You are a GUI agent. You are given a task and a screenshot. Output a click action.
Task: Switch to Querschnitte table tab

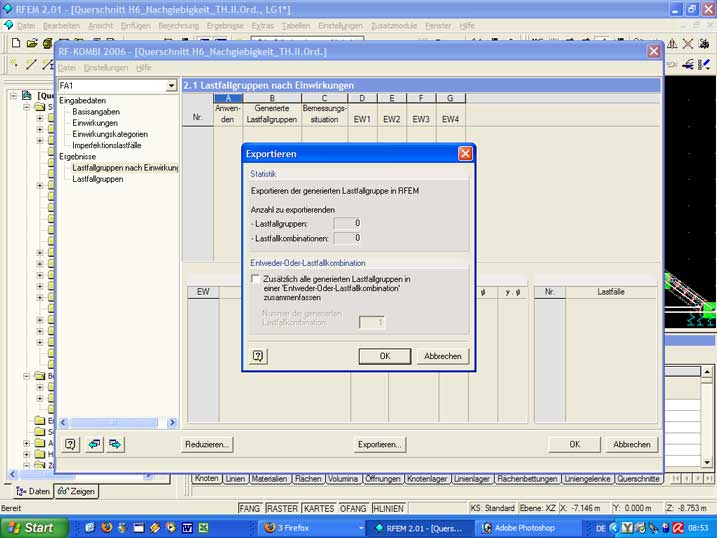coord(638,479)
